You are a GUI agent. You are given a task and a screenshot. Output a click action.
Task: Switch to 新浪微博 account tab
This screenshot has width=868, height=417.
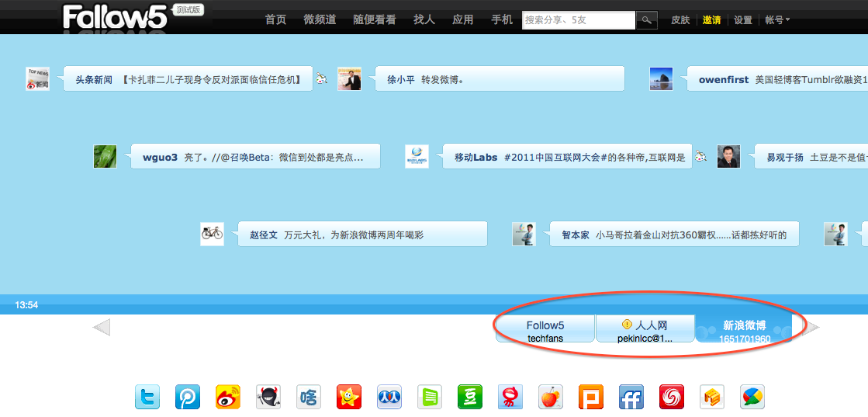744,328
